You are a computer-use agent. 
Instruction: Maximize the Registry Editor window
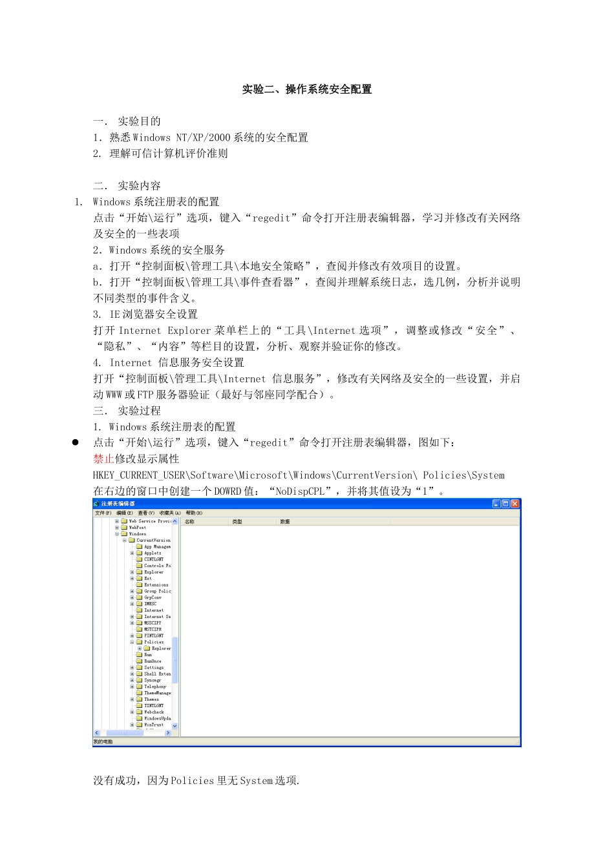coord(505,504)
